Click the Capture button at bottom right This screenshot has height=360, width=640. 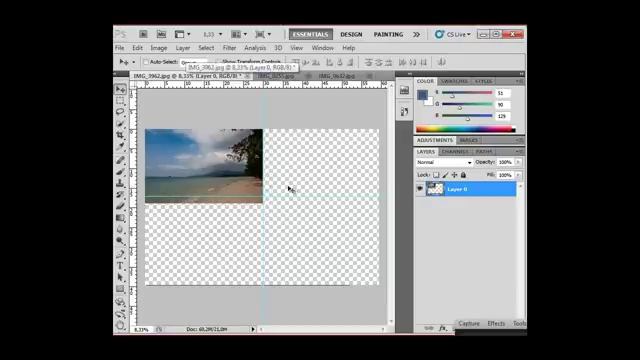(469, 323)
